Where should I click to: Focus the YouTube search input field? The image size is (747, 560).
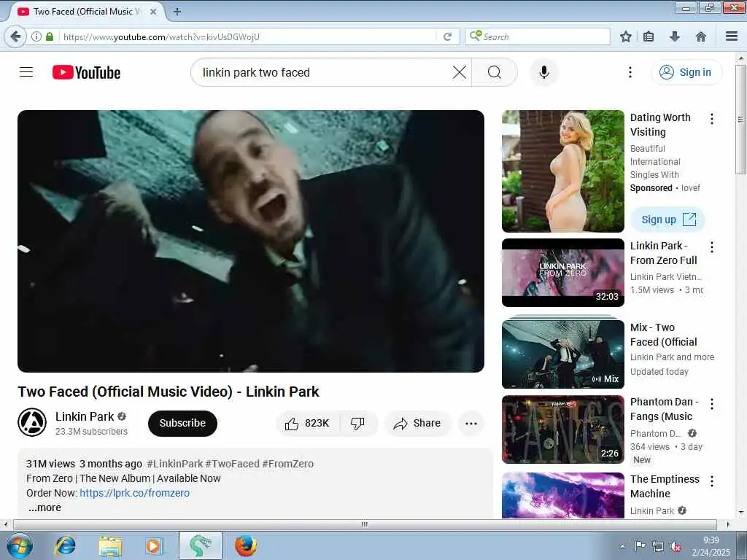click(x=324, y=72)
